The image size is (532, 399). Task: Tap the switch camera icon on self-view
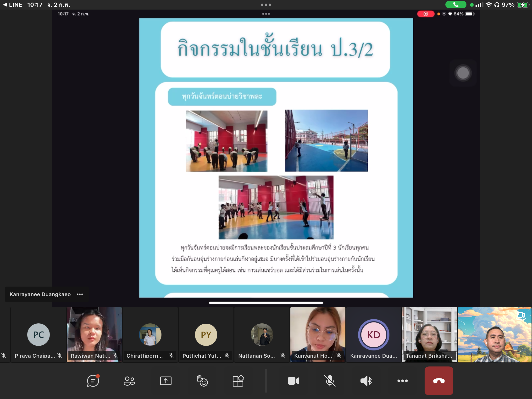[521, 315]
